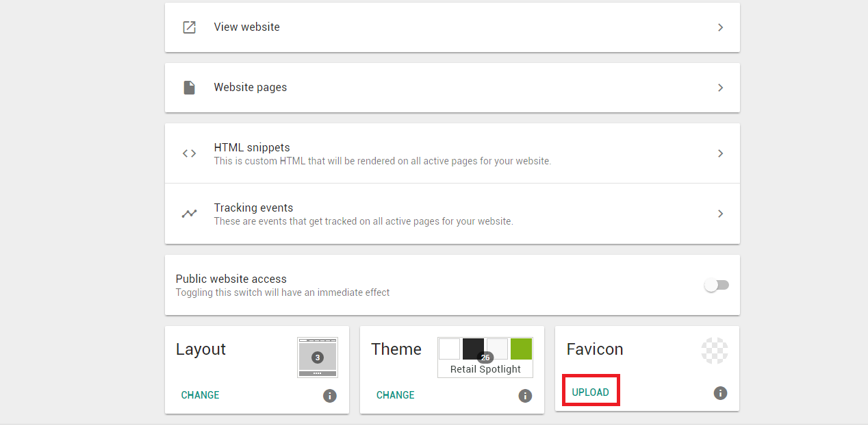Image resolution: width=868 pixels, height=426 pixels.
Task: Click the Layout preview thumbnail
Action: tap(318, 357)
